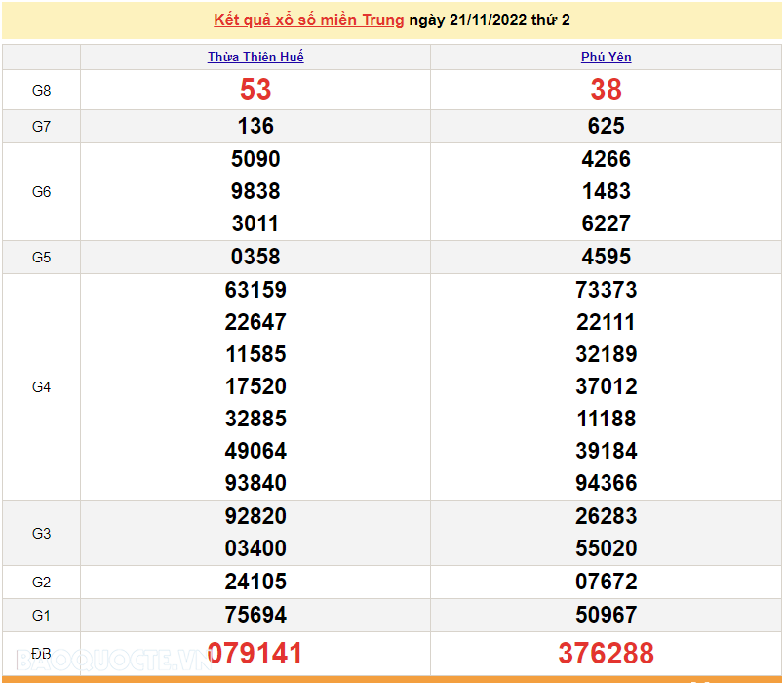Click the red number 38 under Phú Yên
Screen dimensions: 784x683
point(607,89)
